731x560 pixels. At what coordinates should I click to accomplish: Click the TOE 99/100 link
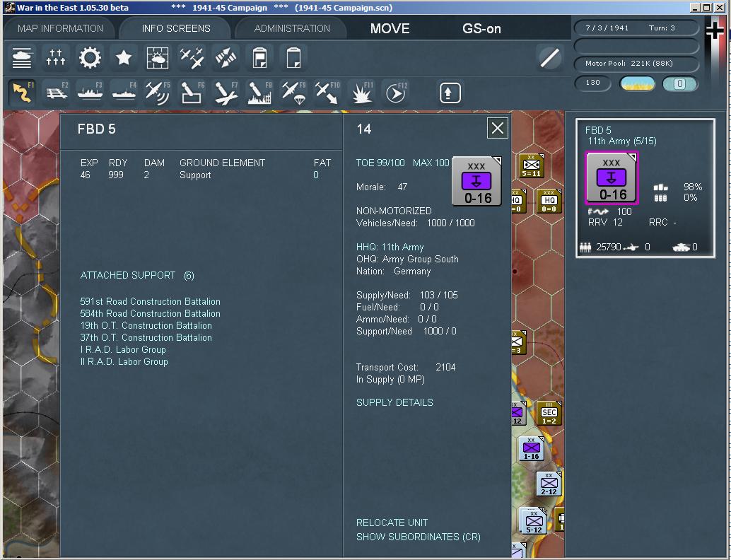pos(380,163)
